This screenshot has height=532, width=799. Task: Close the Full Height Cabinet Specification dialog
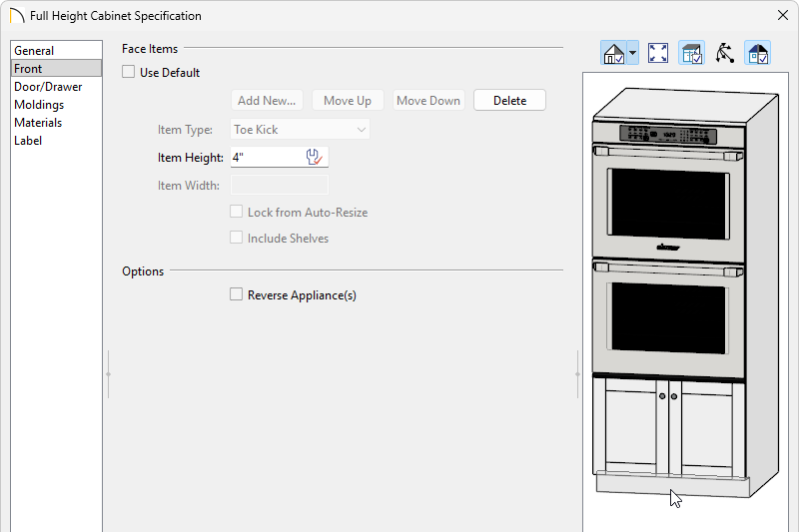click(x=783, y=15)
